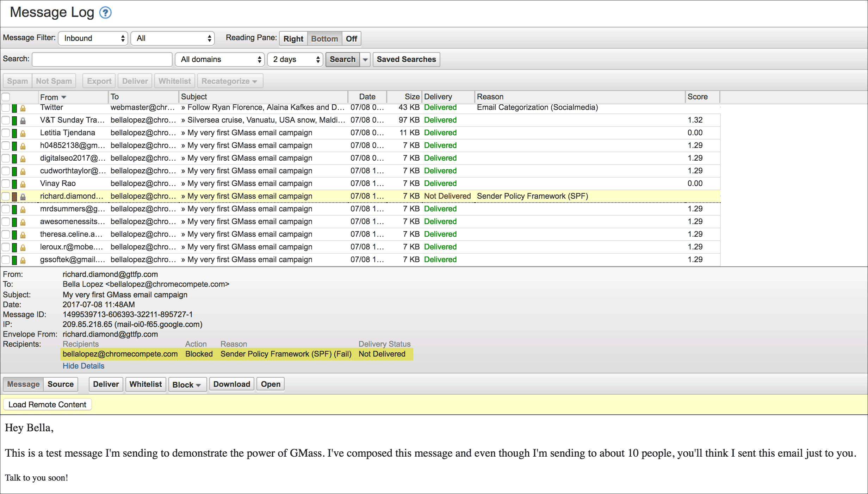Click into the Search text field
Viewport: 868px width, 494px height.
[102, 59]
